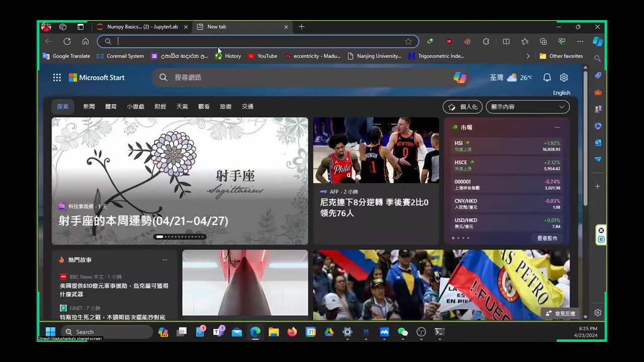
Task: Click the 個人化 personalize button
Action: (x=462, y=107)
